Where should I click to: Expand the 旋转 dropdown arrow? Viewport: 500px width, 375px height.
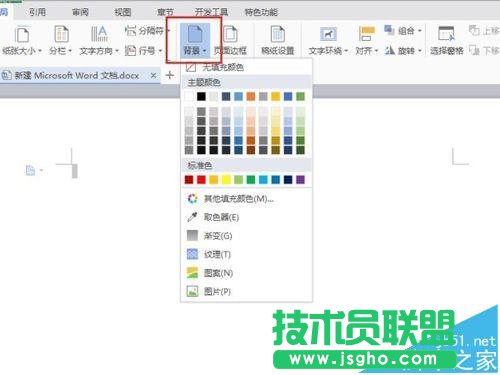click(x=420, y=51)
